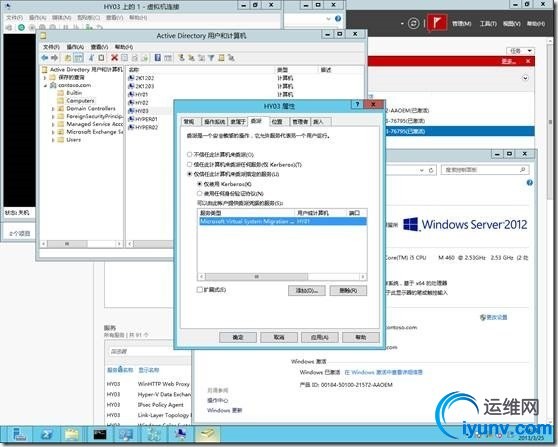
Task: Click the Find objects toolbar icon
Action: point(221,58)
